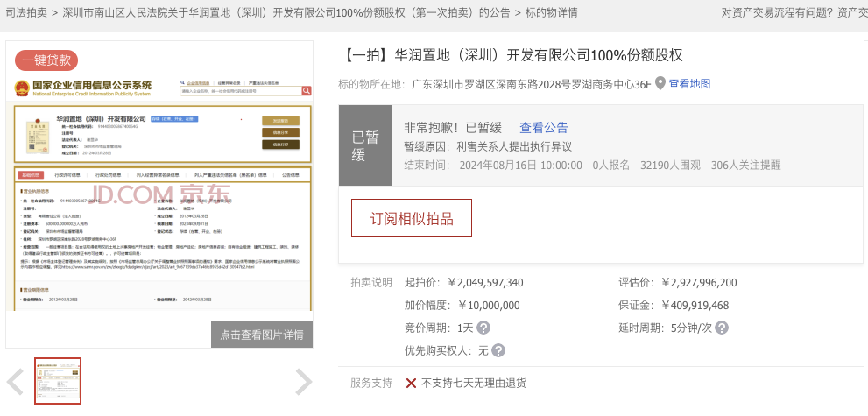Viewport: 868px width, 416px height.
Task: Click the 0人报名 registration count
Action: tap(611, 165)
